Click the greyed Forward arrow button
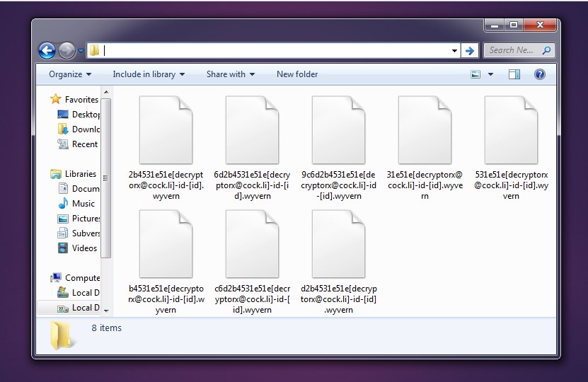The image size is (588, 382). click(67, 51)
